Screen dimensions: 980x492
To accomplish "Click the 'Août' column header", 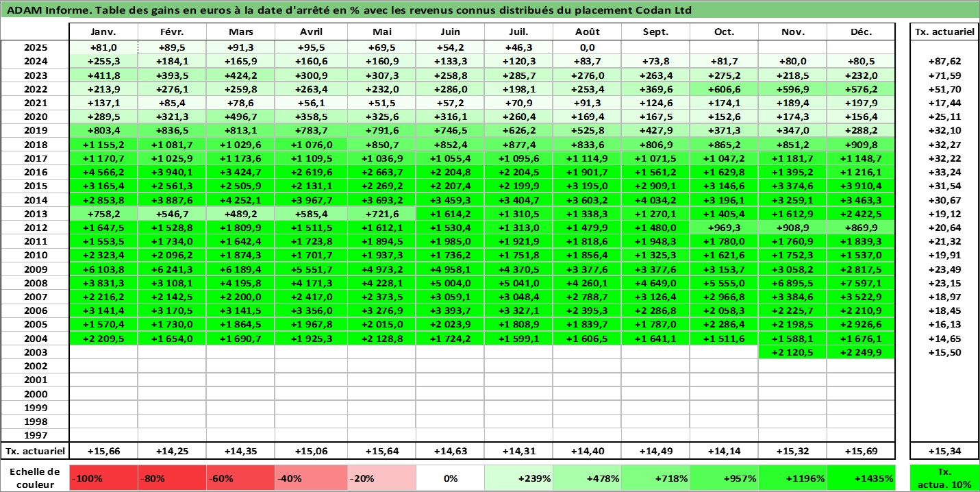I will [587, 32].
